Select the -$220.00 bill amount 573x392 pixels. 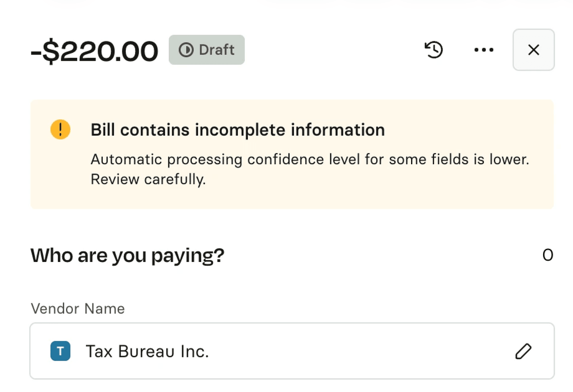tap(94, 52)
